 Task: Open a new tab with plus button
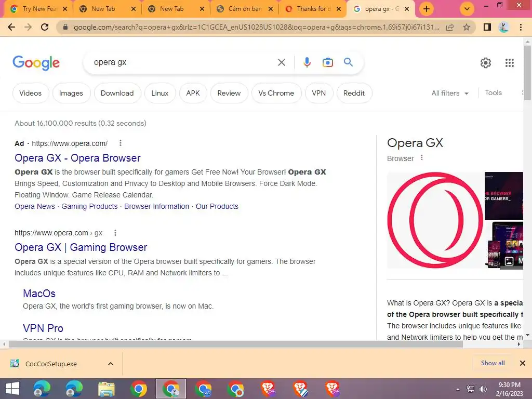[x=427, y=9]
